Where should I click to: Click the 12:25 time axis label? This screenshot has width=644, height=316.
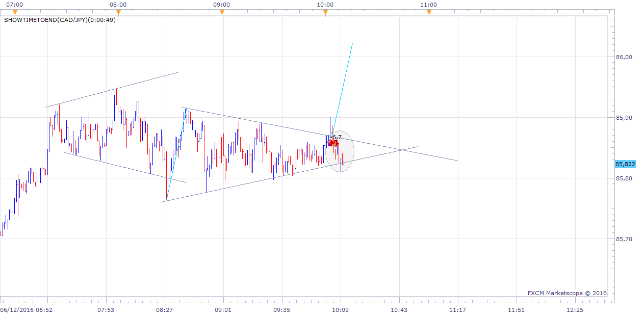click(x=575, y=309)
